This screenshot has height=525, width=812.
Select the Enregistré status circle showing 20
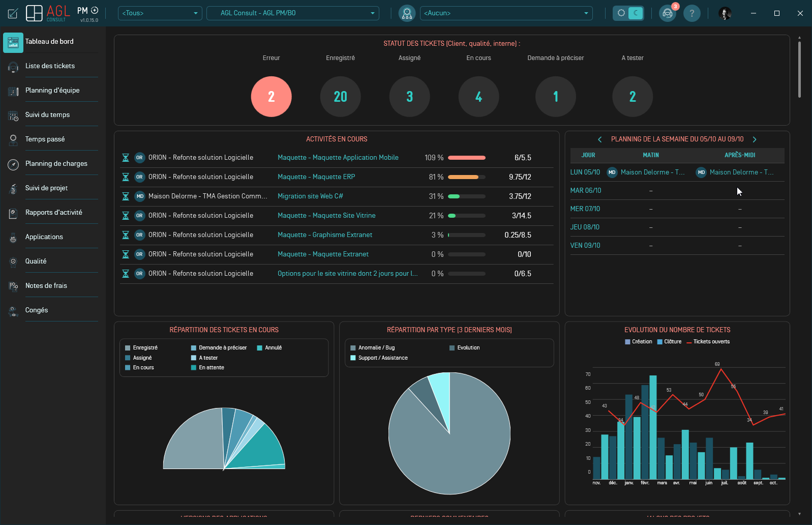point(341,97)
